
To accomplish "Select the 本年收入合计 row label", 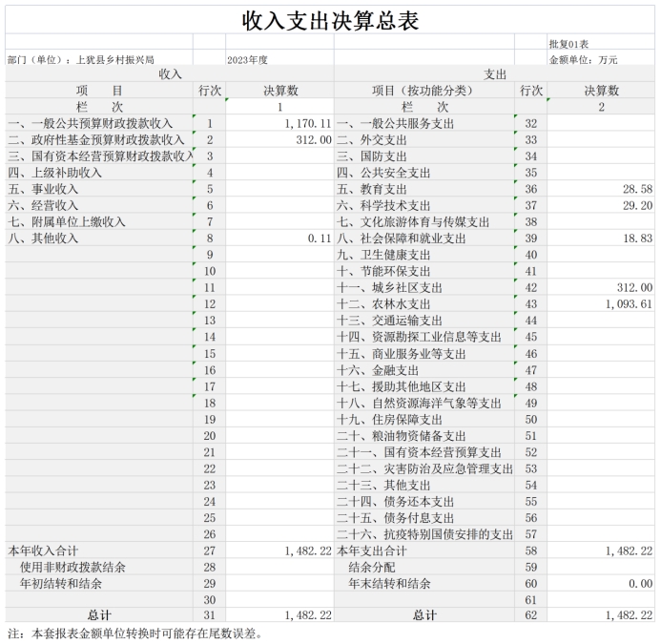I will click(x=43, y=551).
